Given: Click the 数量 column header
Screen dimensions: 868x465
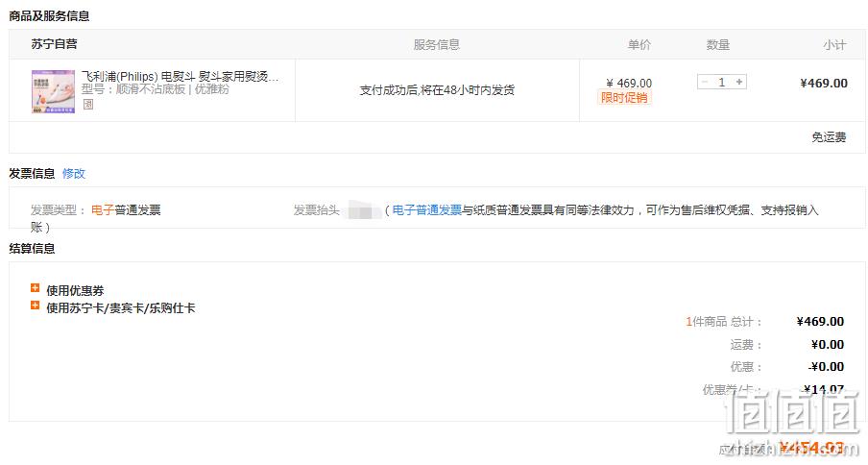Looking at the screenshot, I should pos(718,45).
